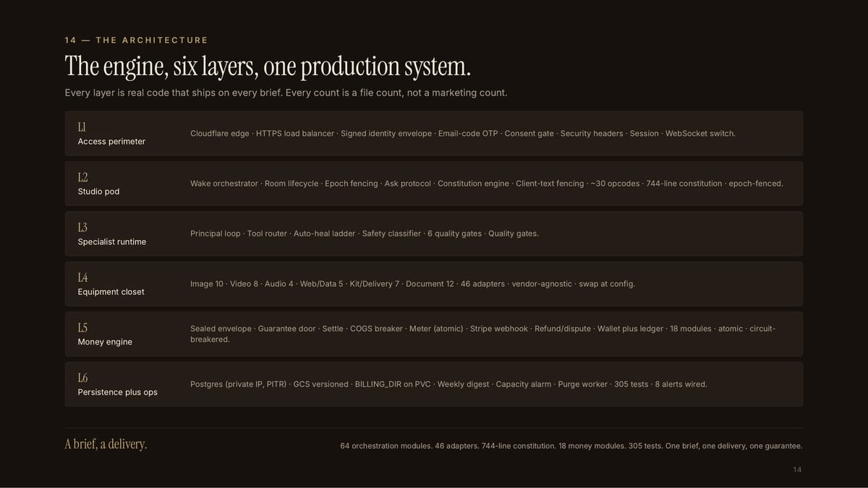868x488 pixels.
Task: Click the 'Postgres (private IP, PITR)' text
Action: (x=239, y=384)
